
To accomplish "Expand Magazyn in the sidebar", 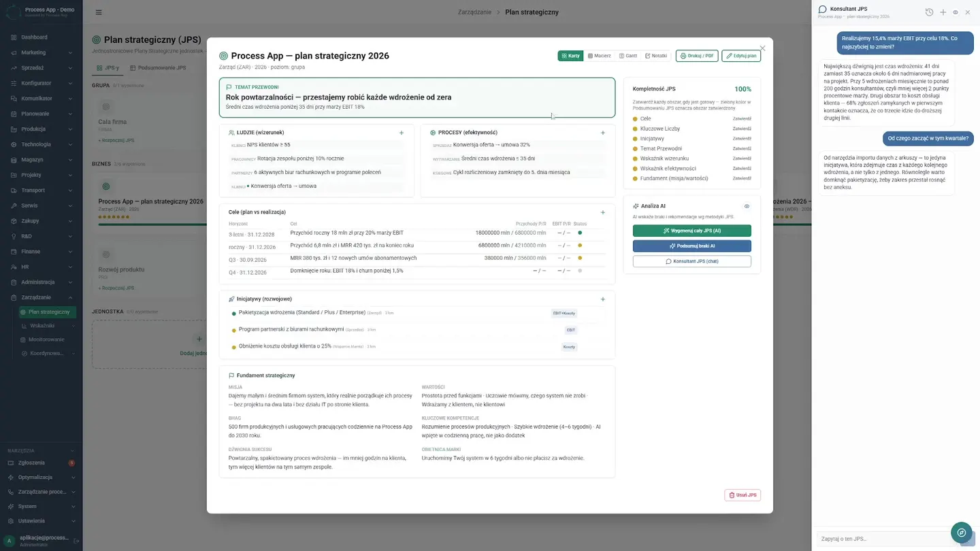I will click(41, 159).
